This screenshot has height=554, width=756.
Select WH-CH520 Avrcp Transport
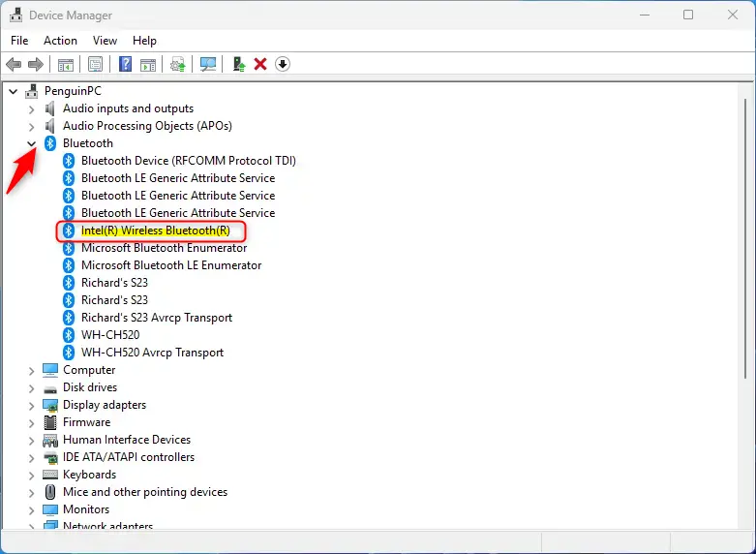(152, 353)
